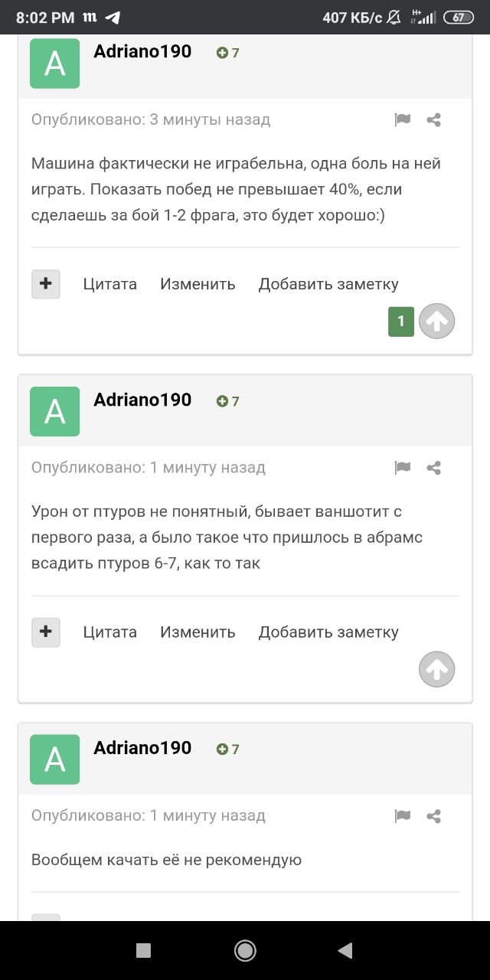Click the report flag on second post
Screen dimensions: 490x980
point(403,468)
